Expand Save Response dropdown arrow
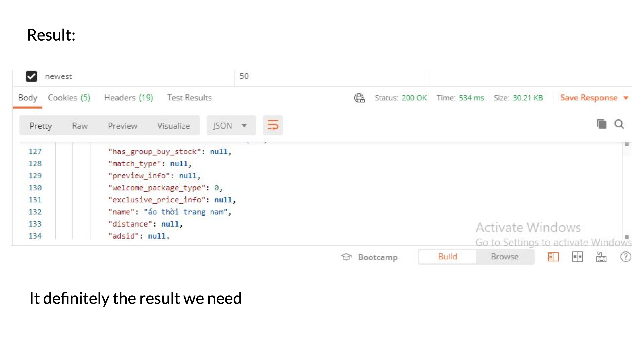Screen dimensions: 644x362 click(626, 98)
